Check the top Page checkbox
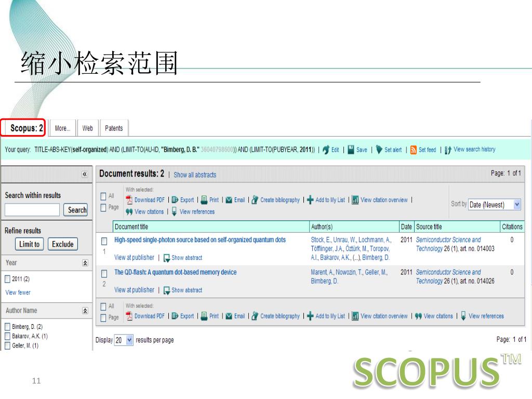Viewport: 532px width, 399px height. click(x=103, y=208)
